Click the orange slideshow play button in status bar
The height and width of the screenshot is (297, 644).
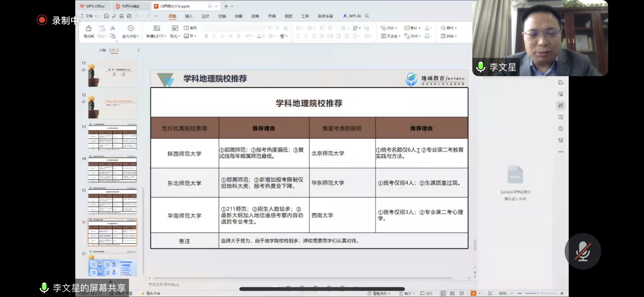[473, 293]
